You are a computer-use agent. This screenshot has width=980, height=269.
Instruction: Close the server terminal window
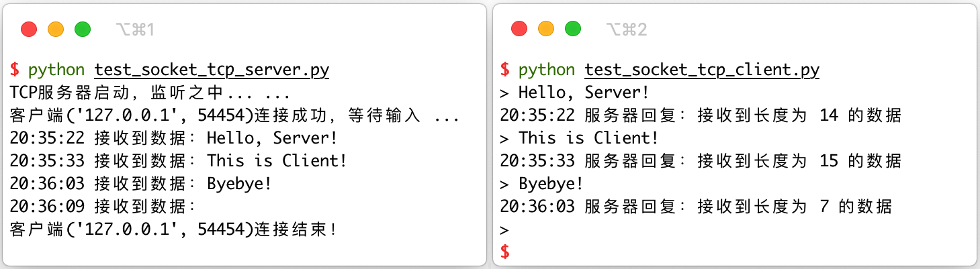(29, 30)
